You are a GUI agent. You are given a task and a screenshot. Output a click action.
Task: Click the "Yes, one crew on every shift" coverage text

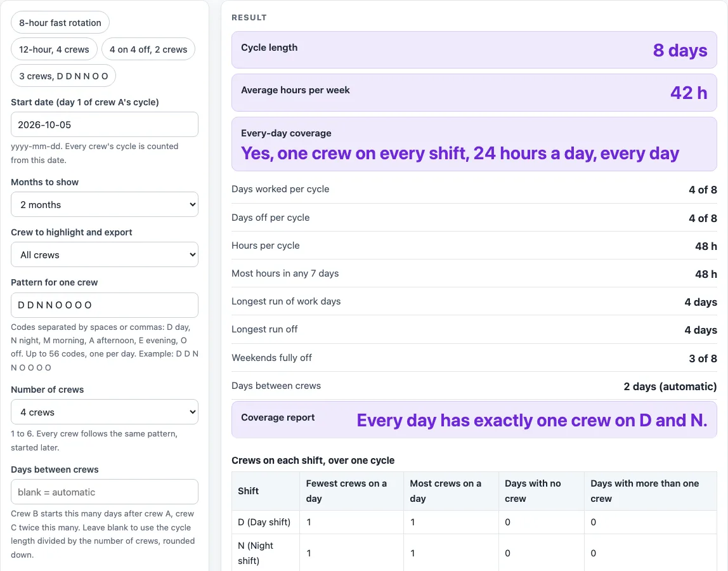tap(460, 154)
